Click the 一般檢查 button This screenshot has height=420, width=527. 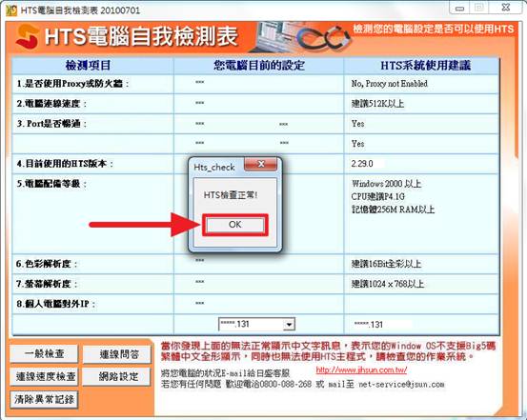click(44, 353)
